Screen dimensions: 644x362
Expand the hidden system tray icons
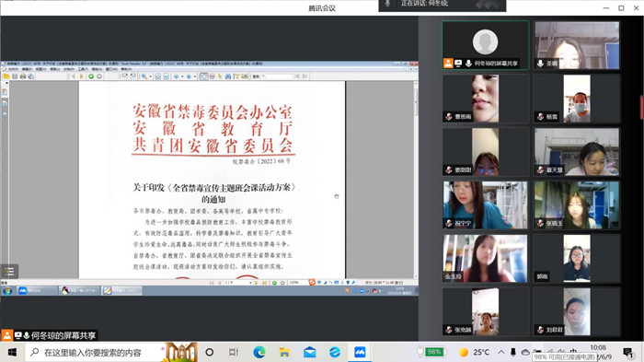(501, 352)
